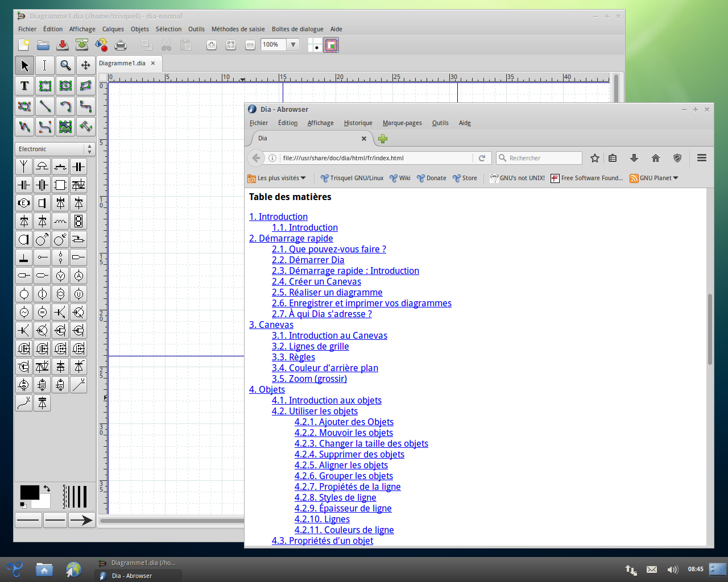This screenshot has width=728, height=582.
Task: Select the Outline tool in toolbox
Action: 86,127
